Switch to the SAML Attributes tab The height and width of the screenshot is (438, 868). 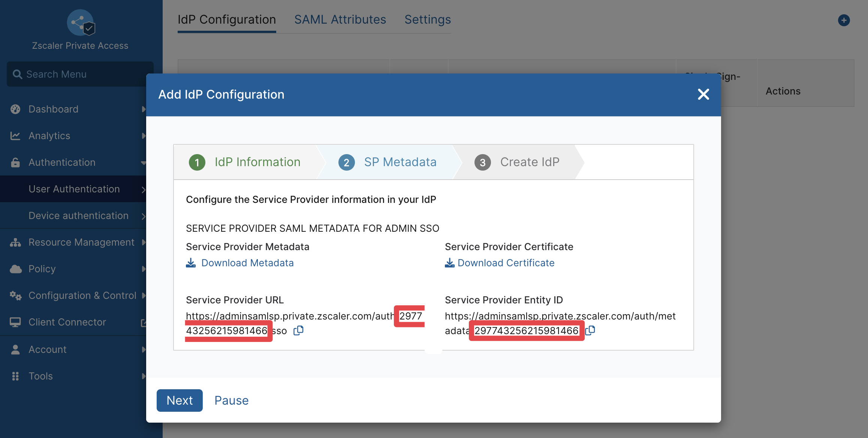click(340, 19)
